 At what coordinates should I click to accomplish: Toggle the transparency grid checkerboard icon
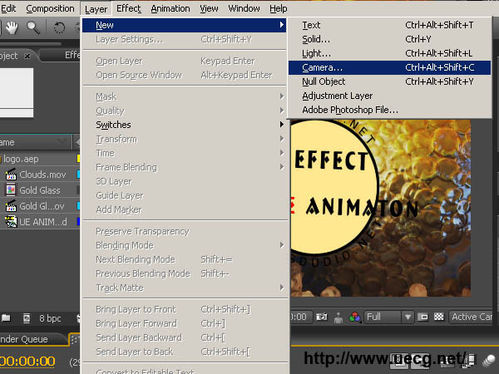(439, 317)
